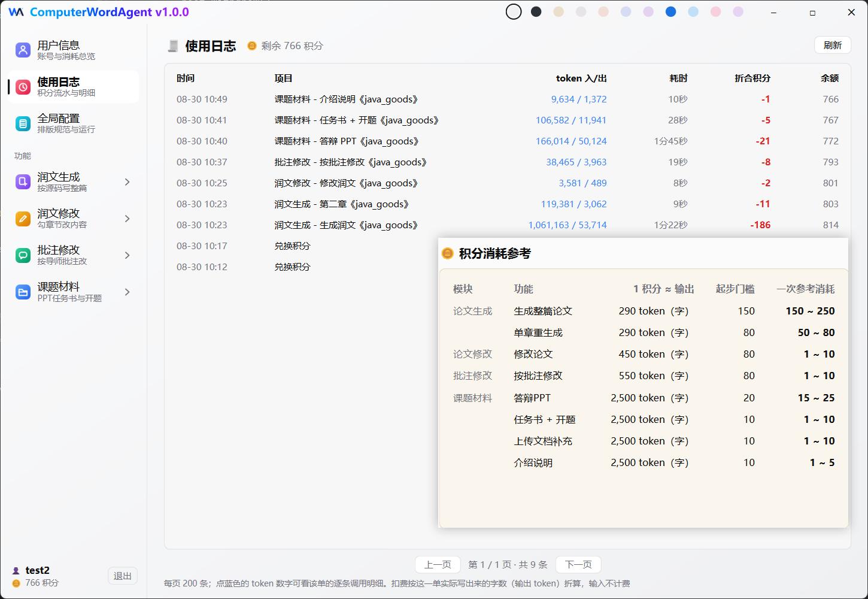This screenshot has height=599, width=868.
Task: Expand the 润文生成 submenu chevron
Action: coord(127,182)
